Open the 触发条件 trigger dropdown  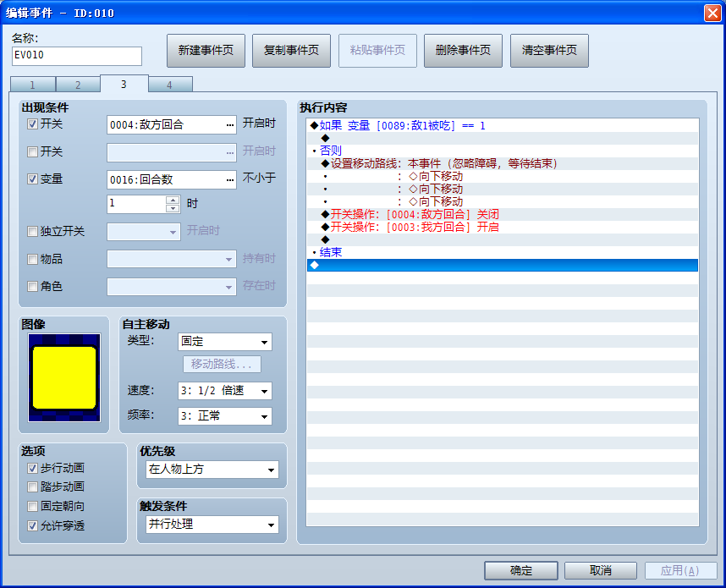[x=212, y=525]
